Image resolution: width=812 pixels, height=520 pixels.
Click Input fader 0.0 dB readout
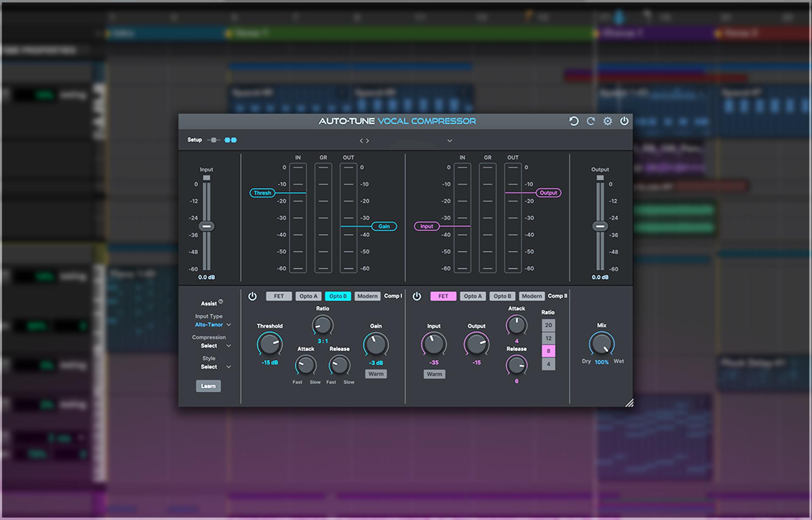click(x=206, y=277)
